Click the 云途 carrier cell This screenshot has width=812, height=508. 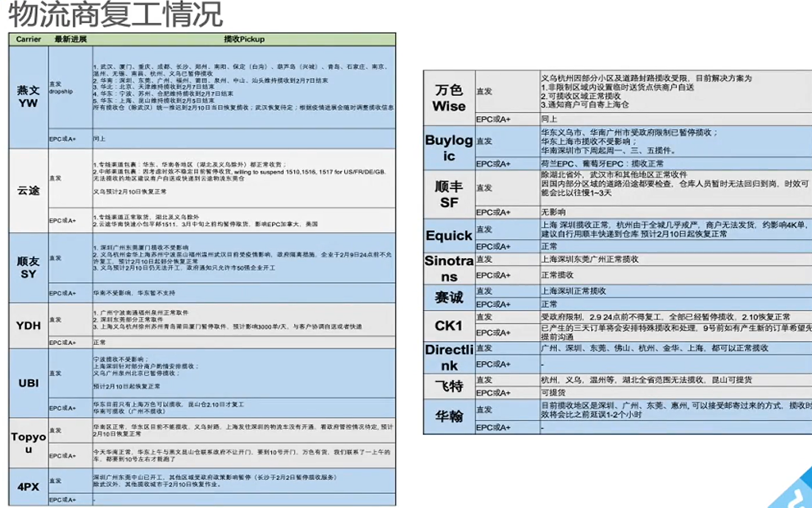click(x=28, y=191)
